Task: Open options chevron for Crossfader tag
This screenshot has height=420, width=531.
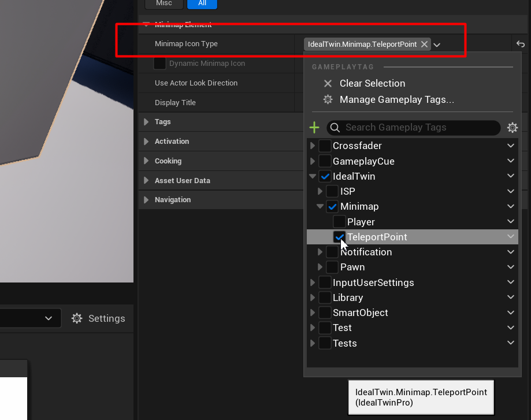Action: [x=511, y=146]
